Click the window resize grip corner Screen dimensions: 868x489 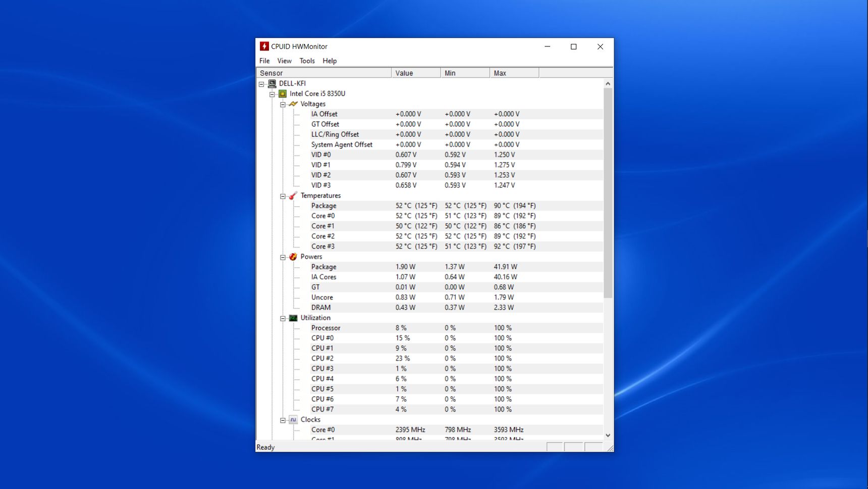click(x=610, y=448)
